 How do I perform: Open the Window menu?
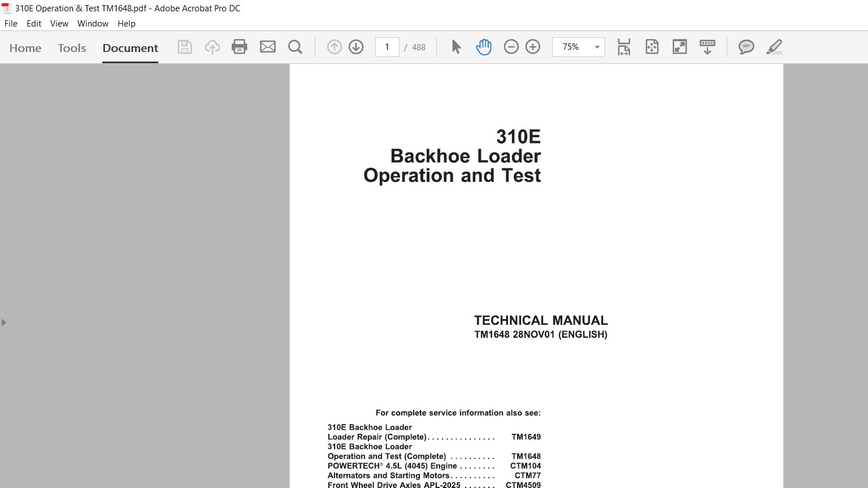click(93, 24)
